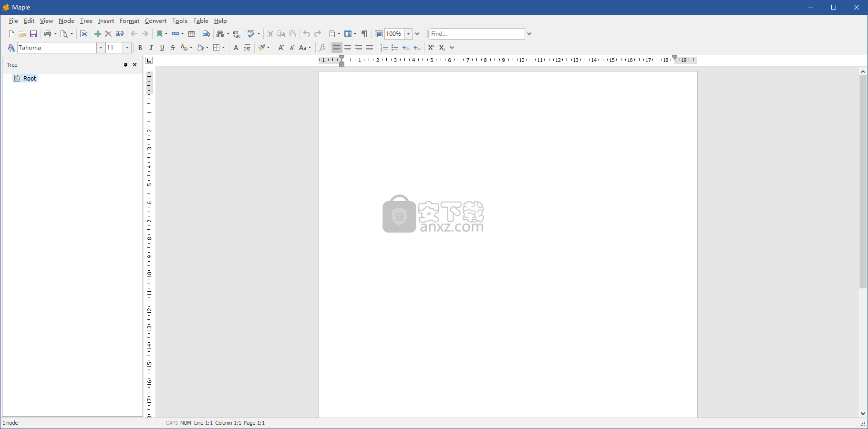Open the 100% zoom dropdown
Screen dimensions: 868x429
pyautogui.click(x=408, y=34)
